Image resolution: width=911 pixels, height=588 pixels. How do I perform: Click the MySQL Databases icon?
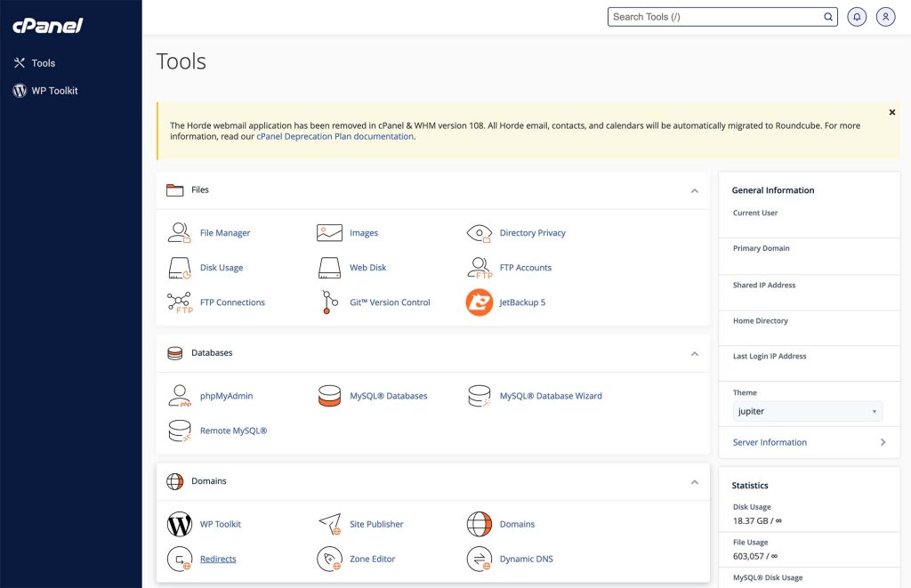[x=329, y=396]
